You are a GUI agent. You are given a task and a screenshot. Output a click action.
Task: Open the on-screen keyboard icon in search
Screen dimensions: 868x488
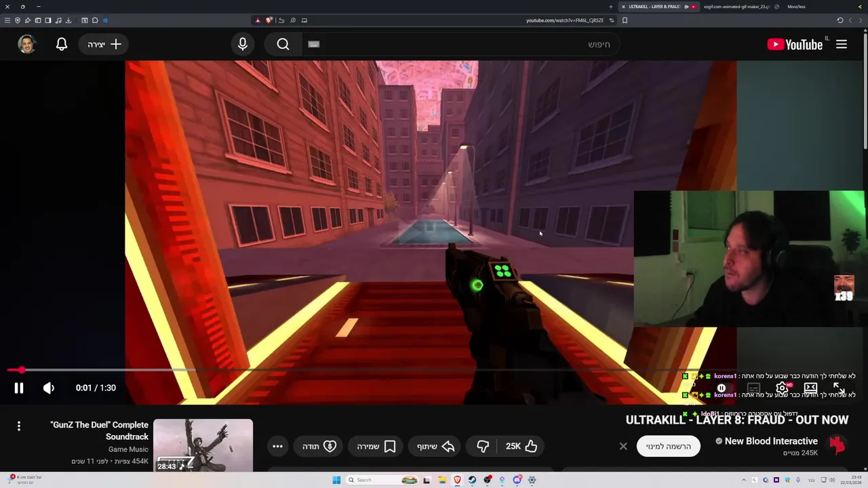click(x=313, y=44)
